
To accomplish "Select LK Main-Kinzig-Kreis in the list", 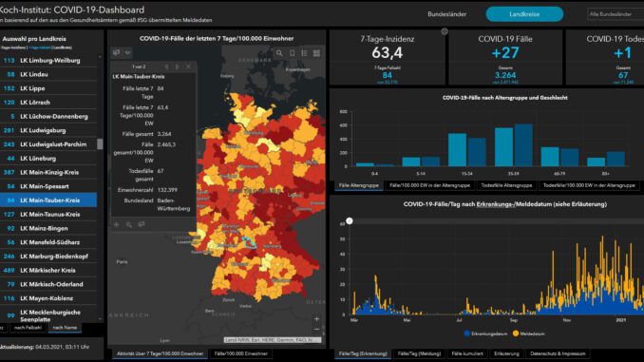I will click(48, 172).
